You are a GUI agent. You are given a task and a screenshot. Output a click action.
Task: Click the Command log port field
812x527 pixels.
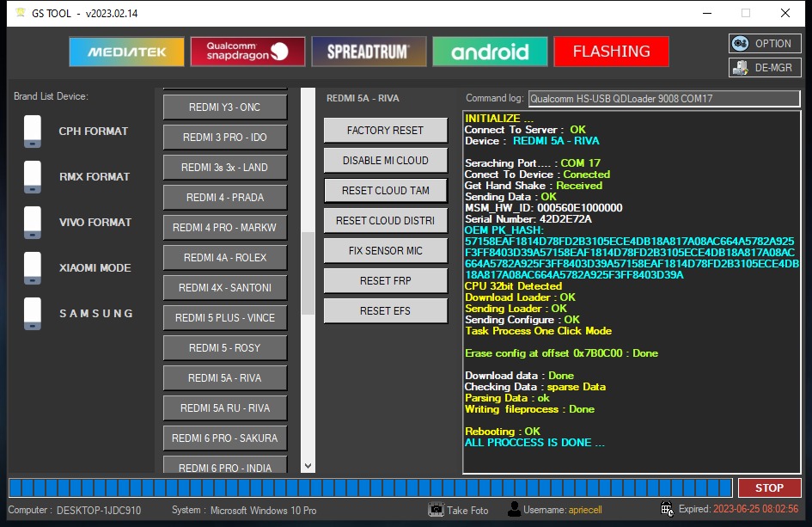click(664, 99)
